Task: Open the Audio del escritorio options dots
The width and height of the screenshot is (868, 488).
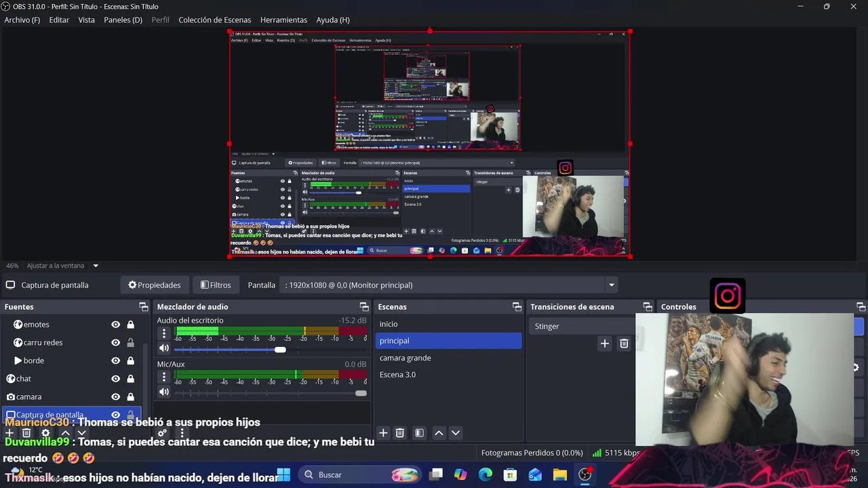Action: click(163, 333)
